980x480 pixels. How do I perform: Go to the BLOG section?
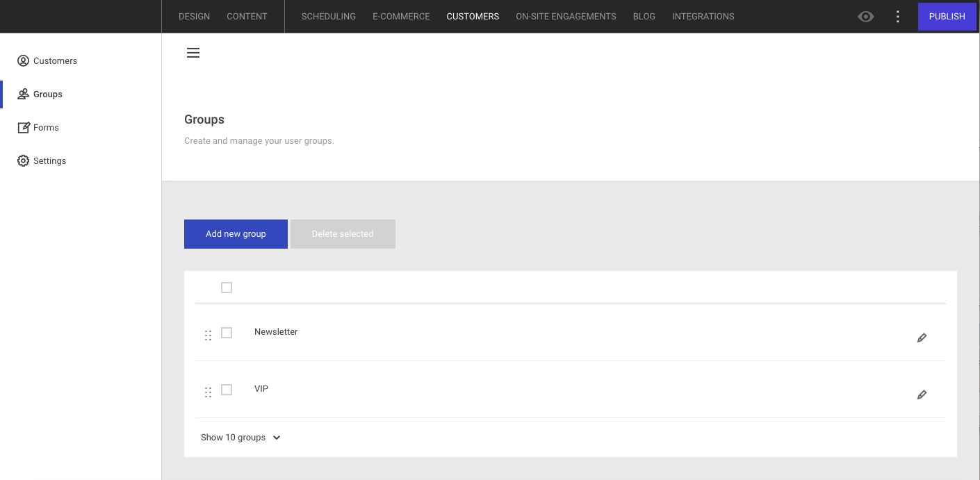pyautogui.click(x=644, y=16)
